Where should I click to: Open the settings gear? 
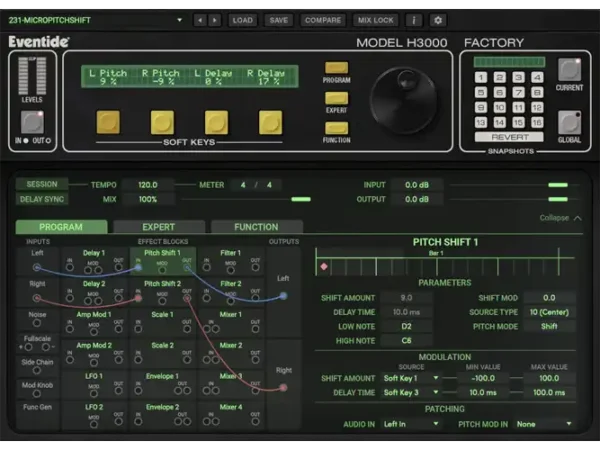tap(438, 20)
